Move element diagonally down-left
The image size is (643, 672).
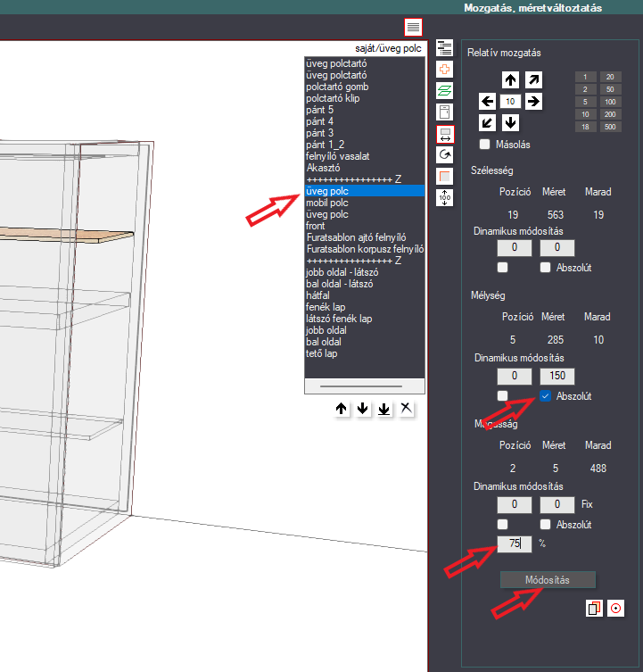[x=487, y=122]
